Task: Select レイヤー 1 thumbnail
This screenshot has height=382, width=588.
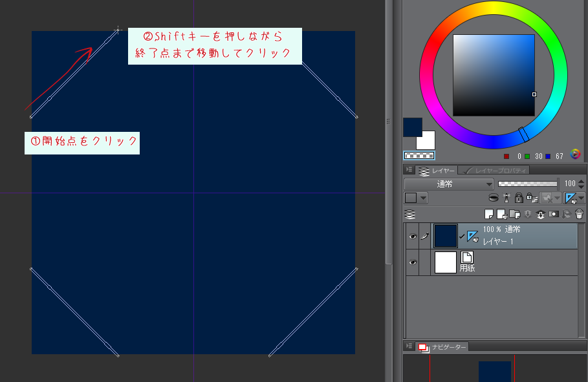Action: click(x=446, y=236)
